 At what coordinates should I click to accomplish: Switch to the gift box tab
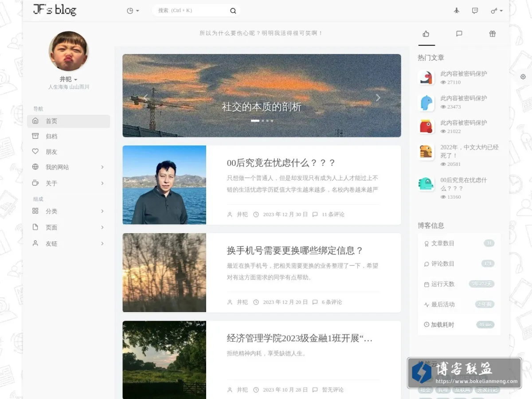492,34
